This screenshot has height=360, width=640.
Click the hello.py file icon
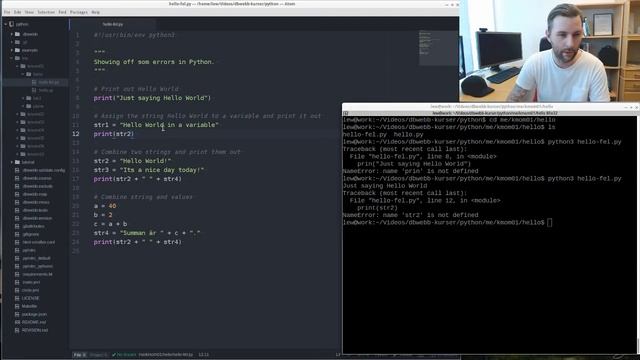[x=34, y=90]
